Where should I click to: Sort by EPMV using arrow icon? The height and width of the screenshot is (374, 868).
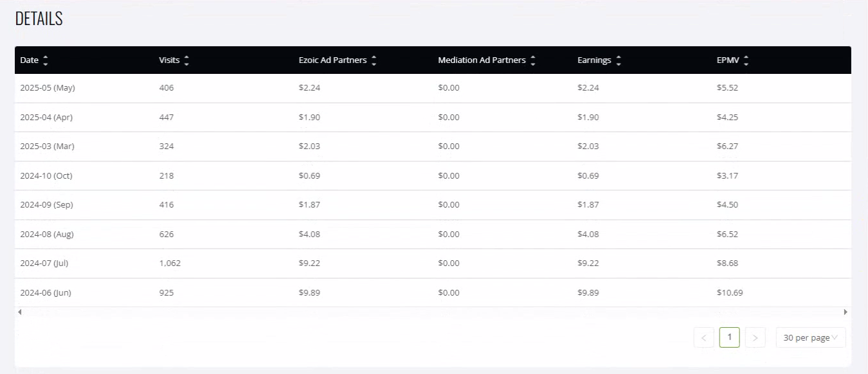point(746,60)
